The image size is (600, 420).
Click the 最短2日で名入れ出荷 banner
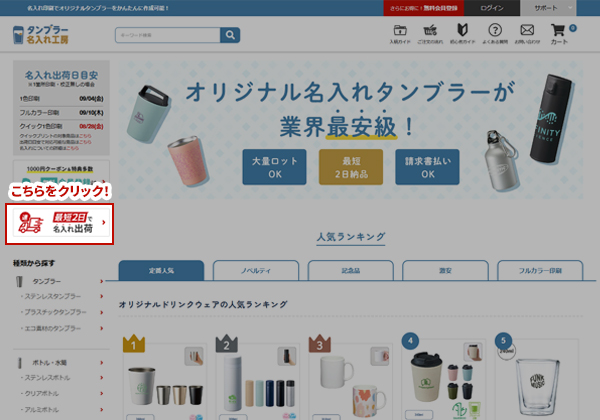click(60, 224)
